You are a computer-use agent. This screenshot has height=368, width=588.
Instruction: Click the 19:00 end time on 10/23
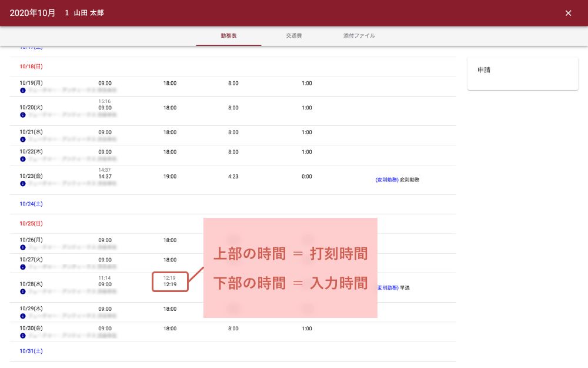point(170,176)
